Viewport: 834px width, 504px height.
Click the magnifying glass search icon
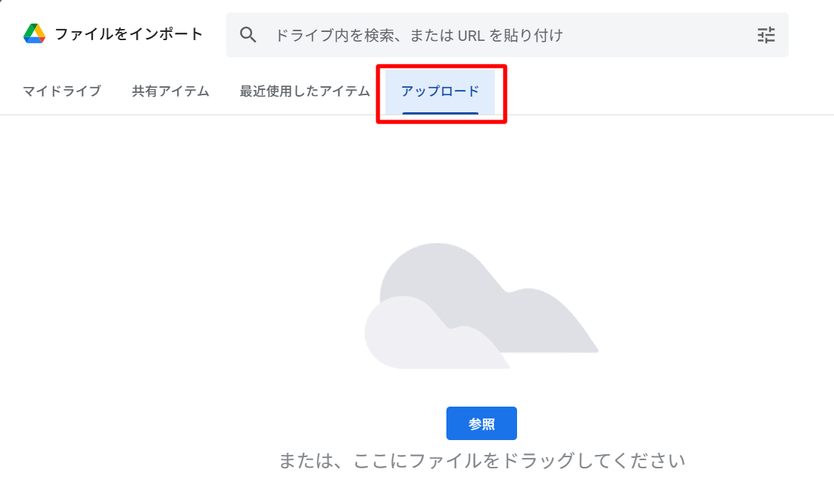coord(248,35)
